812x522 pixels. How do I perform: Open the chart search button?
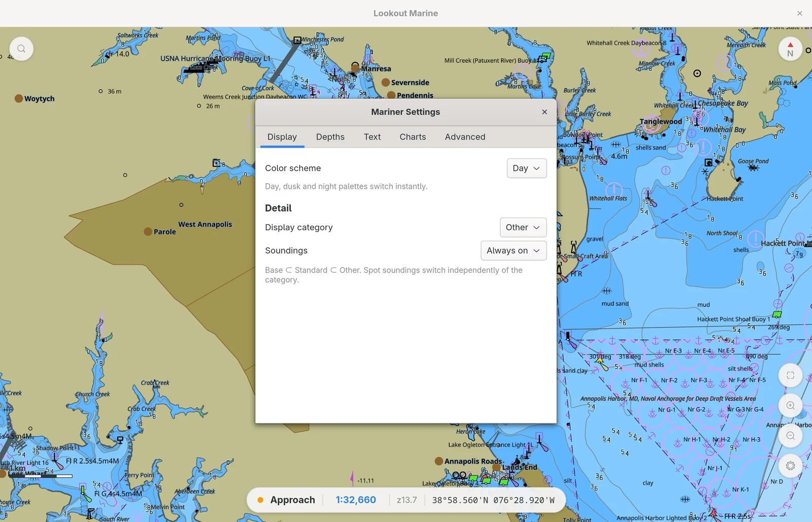pos(21,49)
